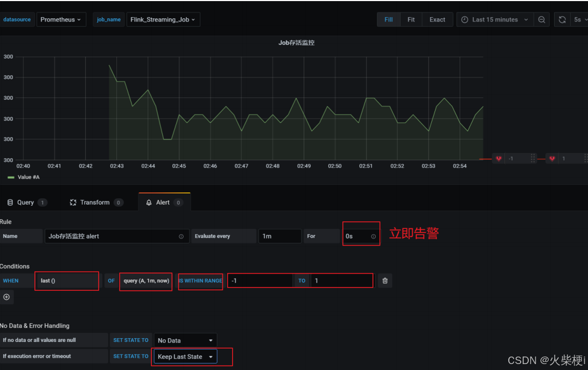
Task: Click the refresh dashboard icon
Action: coord(562,19)
